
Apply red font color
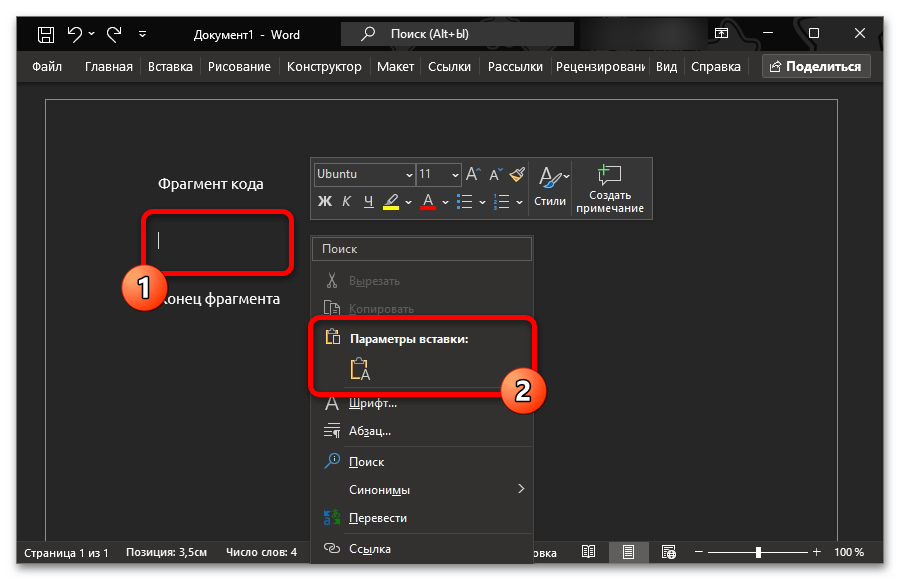coord(428,202)
